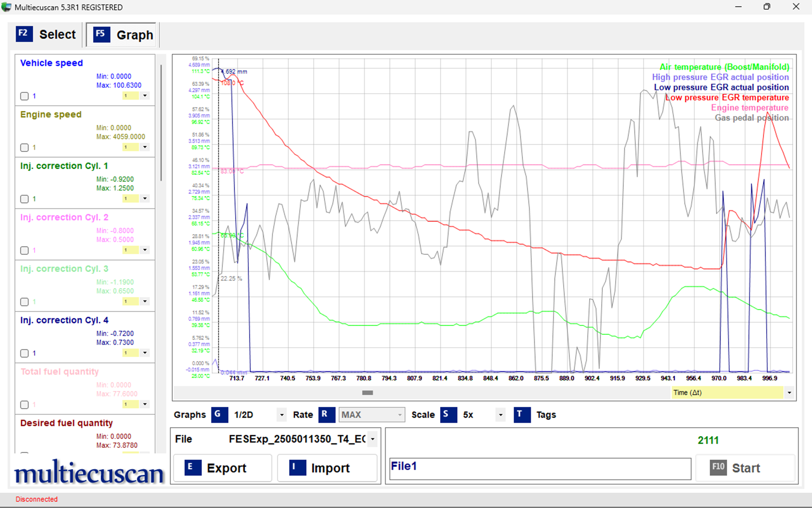
Task: Click the Desired fuel quantity parameter name
Action: [67, 423]
